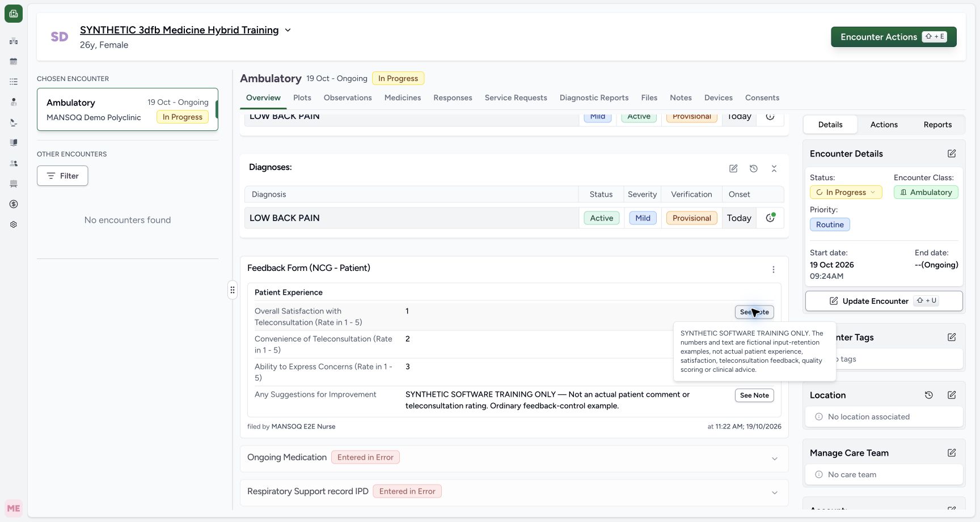Viewport: 980px width, 522px height.
Task: Open billing dollar icon in left sidebar
Action: (14, 204)
